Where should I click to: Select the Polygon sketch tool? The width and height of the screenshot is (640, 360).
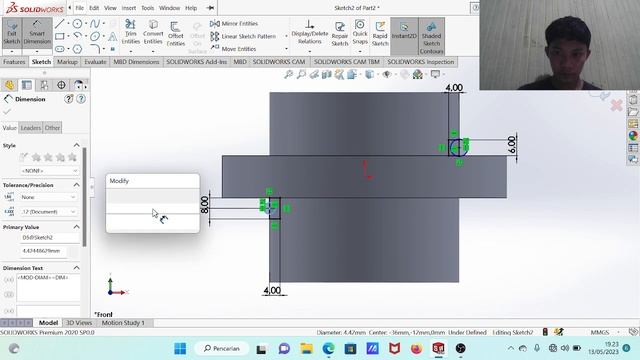point(77,49)
